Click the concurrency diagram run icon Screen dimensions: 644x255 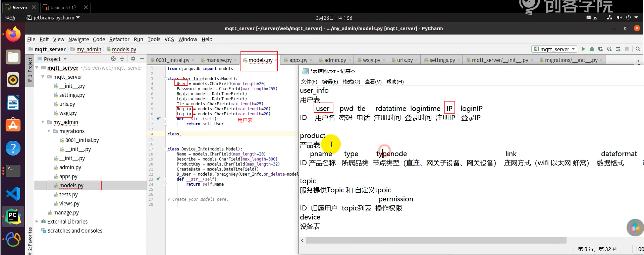pyautogui.click(x=618, y=49)
